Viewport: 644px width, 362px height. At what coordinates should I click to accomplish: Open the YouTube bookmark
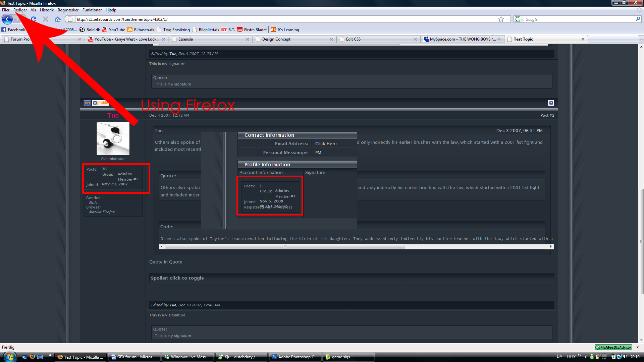click(x=114, y=29)
